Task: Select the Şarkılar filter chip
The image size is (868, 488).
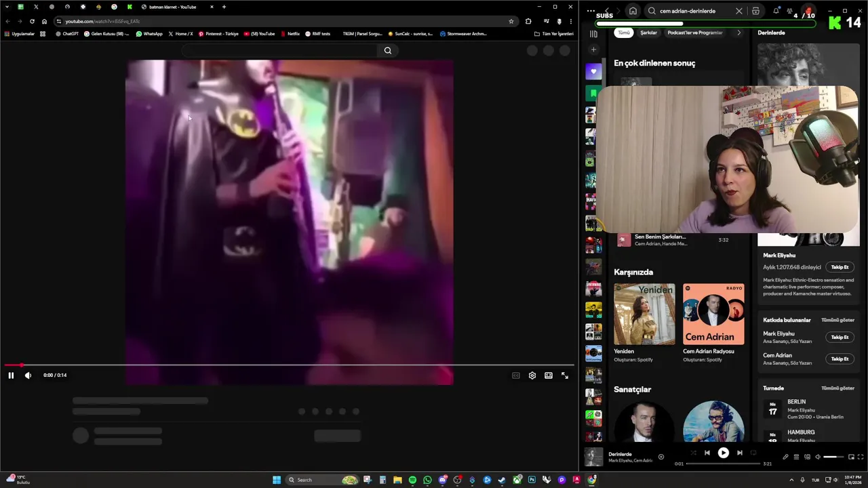Action: coord(649,33)
